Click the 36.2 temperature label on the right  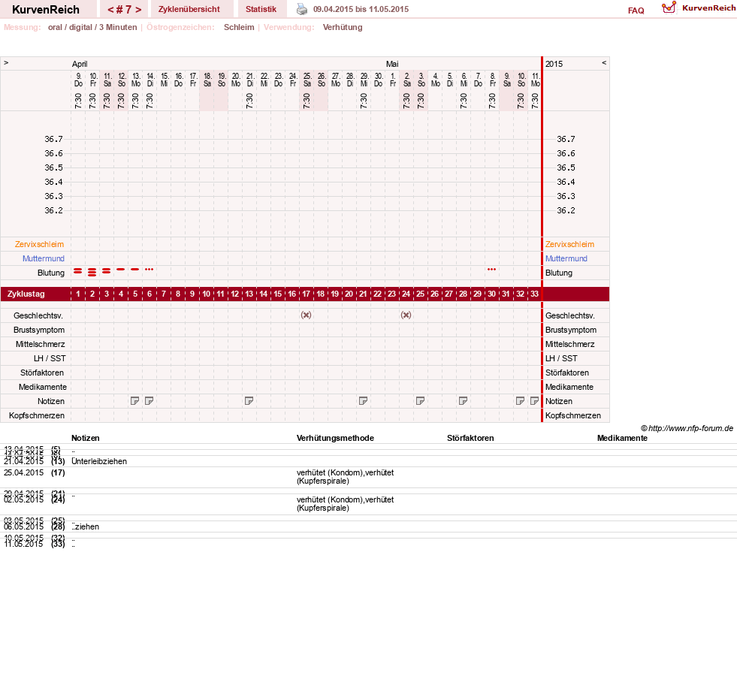point(566,210)
